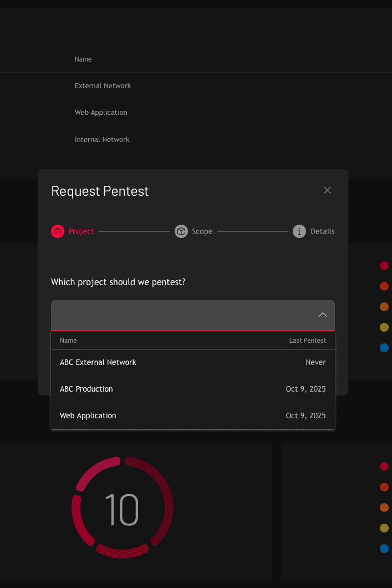The height and width of the screenshot is (588, 392).
Task: Sort by the Last Pentest column header
Action: coord(307,341)
